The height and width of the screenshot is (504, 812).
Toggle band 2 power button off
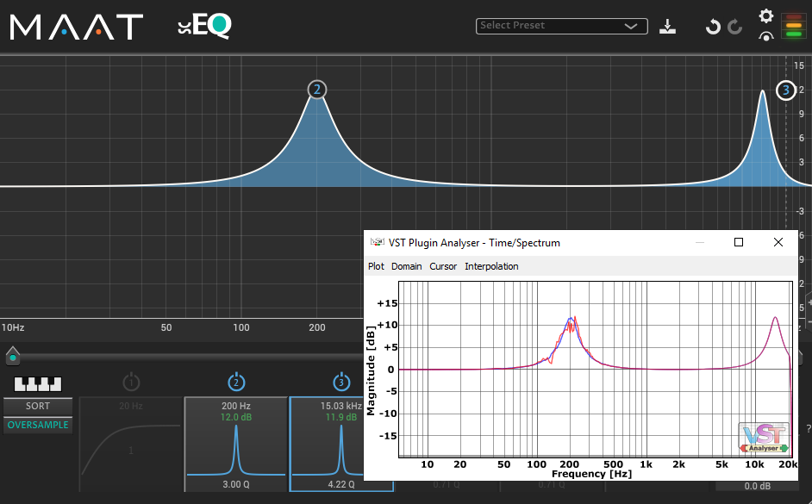(x=236, y=382)
